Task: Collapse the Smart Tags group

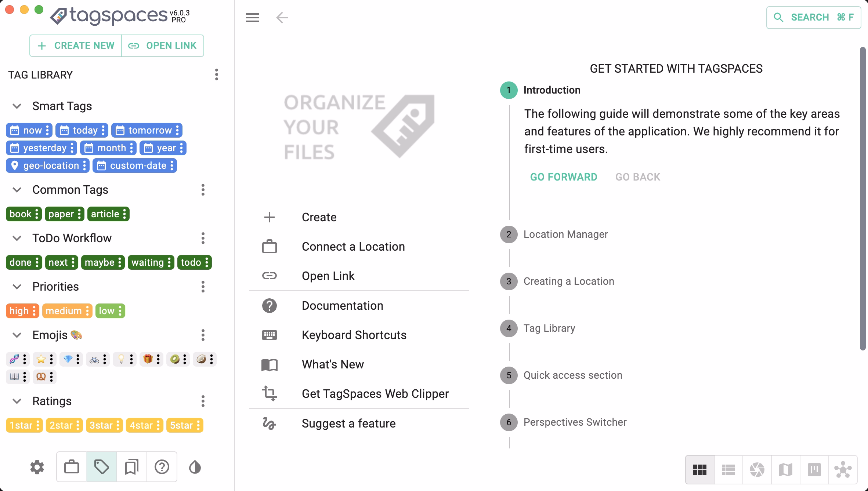Action: (17, 106)
